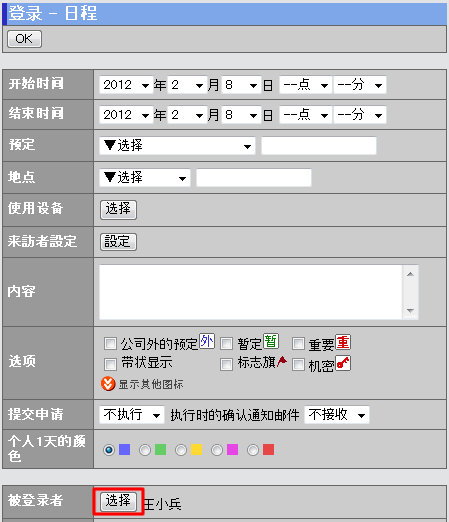449x522 pixels.
Task: Click the blue 外 icon
Action: (207, 341)
